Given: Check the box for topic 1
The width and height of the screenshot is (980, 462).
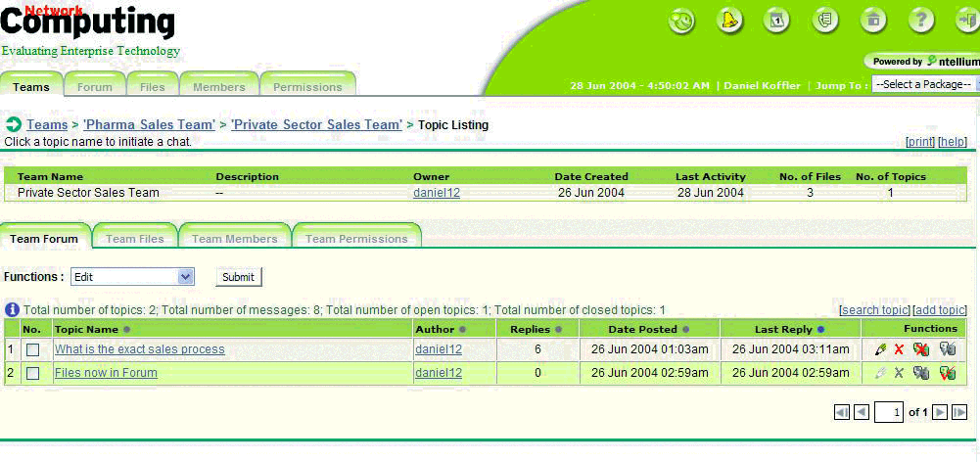Looking at the screenshot, I should pos(33,349).
